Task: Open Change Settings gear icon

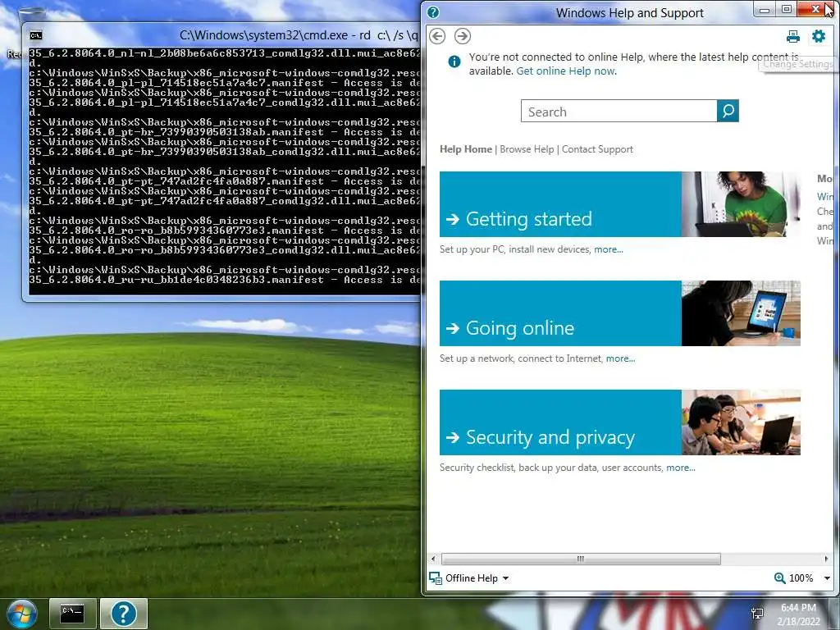Action: [x=819, y=36]
